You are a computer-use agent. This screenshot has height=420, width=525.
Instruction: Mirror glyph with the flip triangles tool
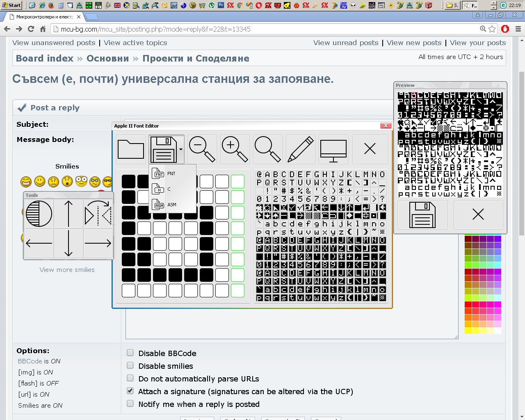coord(98,214)
